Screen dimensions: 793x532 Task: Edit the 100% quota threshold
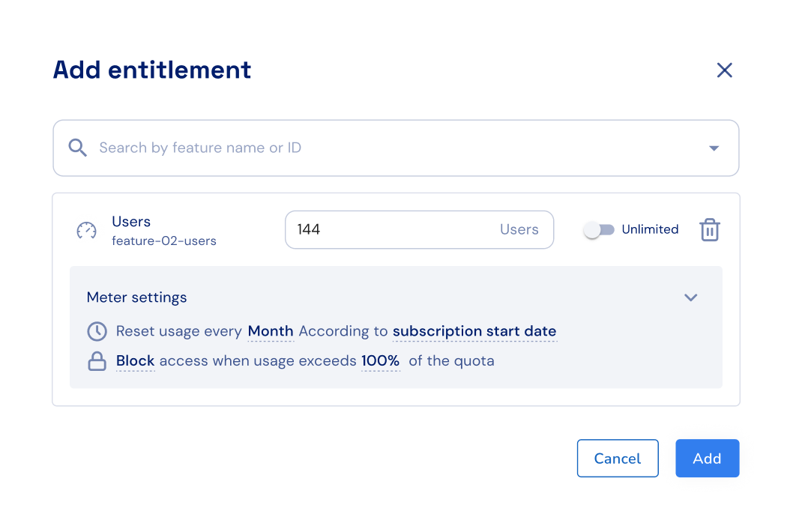click(380, 361)
